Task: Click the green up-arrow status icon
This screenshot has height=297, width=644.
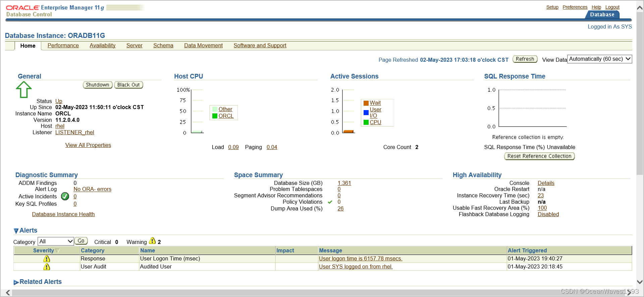Action: coord(24,90)
